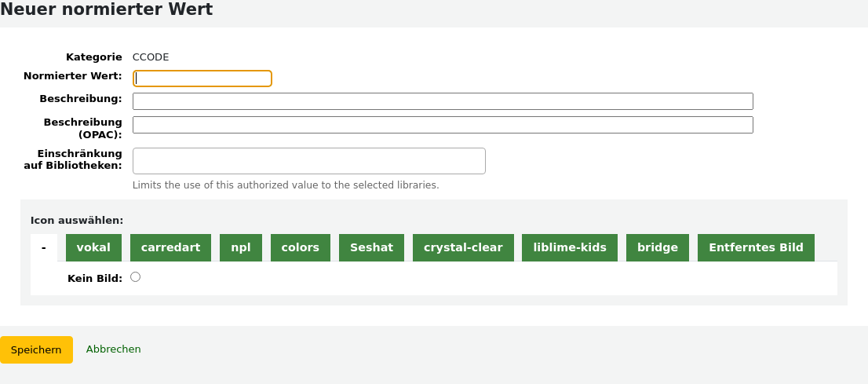This screenshot has height=384, width=868.
Task: Switch to the carredart tab
Action: pyautogui.click(x=170, y=247)
